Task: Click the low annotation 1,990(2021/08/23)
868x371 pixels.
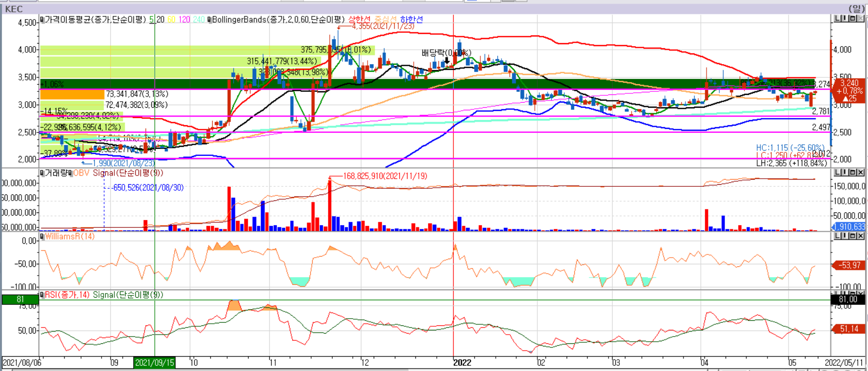Action: tap(124, 163)
